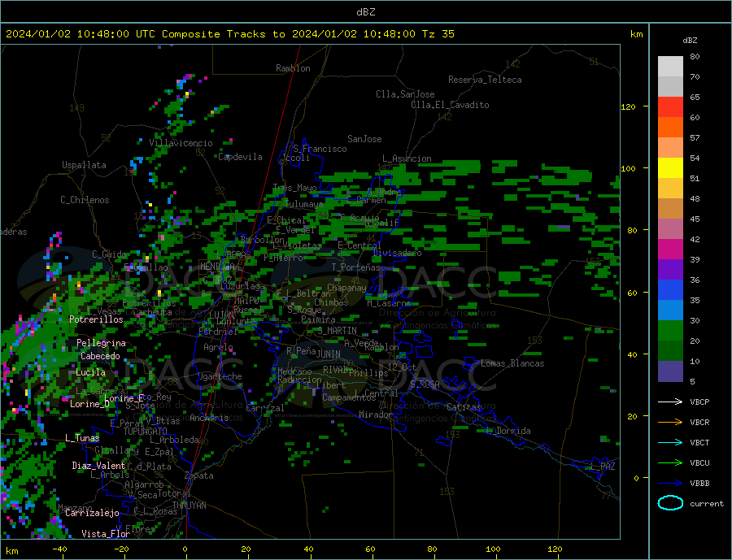Click the Clla.El_Cavadito label
The width and height of the screenshot is (732, 560).
pos(450,105)
